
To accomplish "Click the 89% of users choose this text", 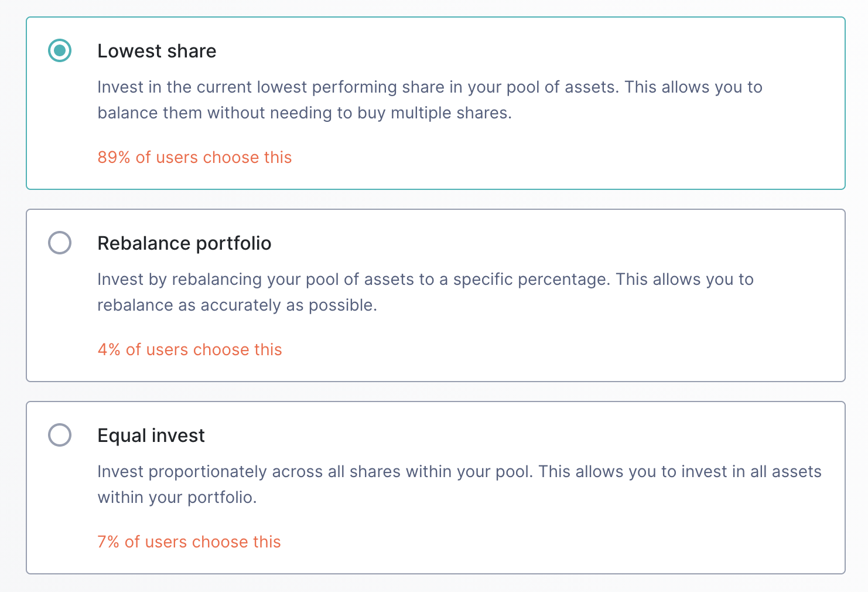I will [194, 157].
